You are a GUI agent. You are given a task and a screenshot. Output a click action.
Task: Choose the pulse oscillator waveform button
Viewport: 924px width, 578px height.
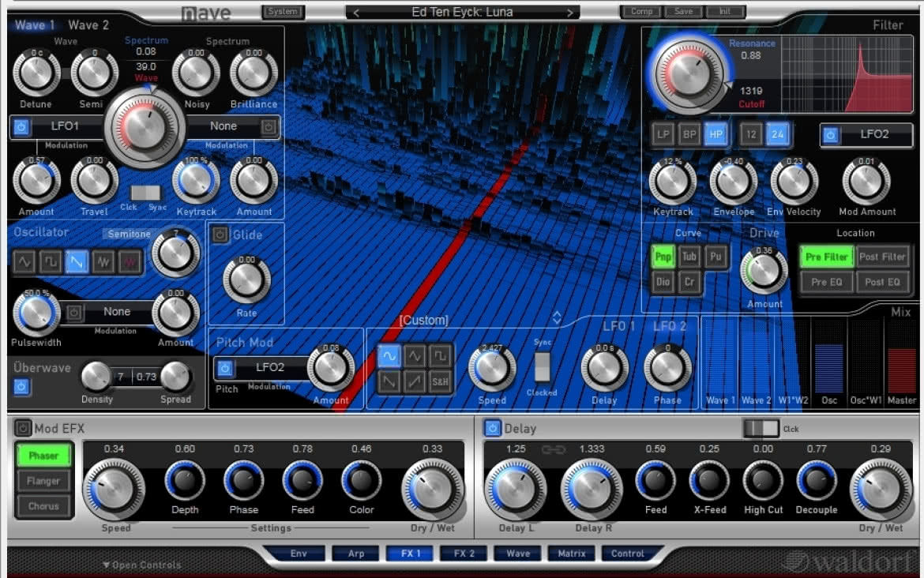51,261
